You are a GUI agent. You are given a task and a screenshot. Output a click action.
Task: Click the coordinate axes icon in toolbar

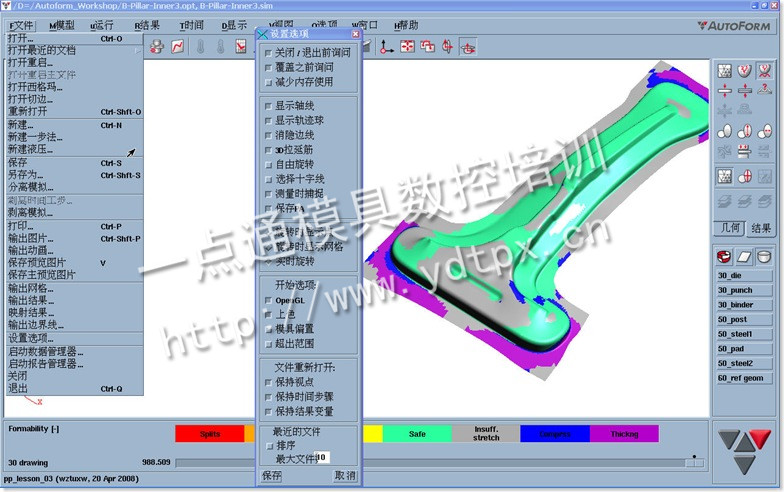(385, 46)
